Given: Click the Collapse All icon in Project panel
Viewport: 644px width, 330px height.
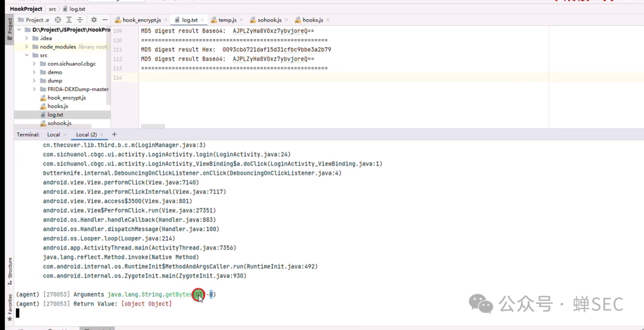Looking at the screenshot, I should 80,20.
